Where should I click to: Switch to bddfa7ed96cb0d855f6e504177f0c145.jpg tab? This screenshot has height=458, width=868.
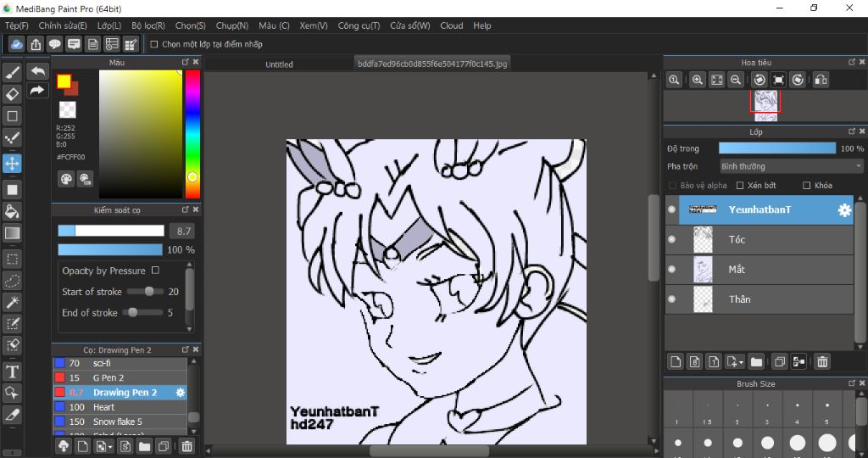(x=432, y=64)
